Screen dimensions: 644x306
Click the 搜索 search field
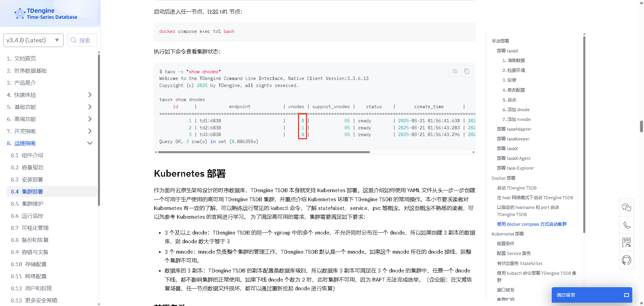click(x=82, y=40)
